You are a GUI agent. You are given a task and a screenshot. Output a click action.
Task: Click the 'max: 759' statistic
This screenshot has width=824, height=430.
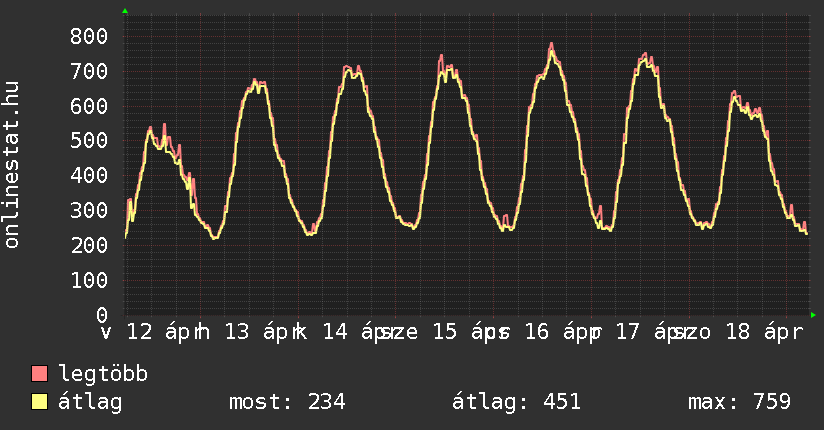point(739,403)
